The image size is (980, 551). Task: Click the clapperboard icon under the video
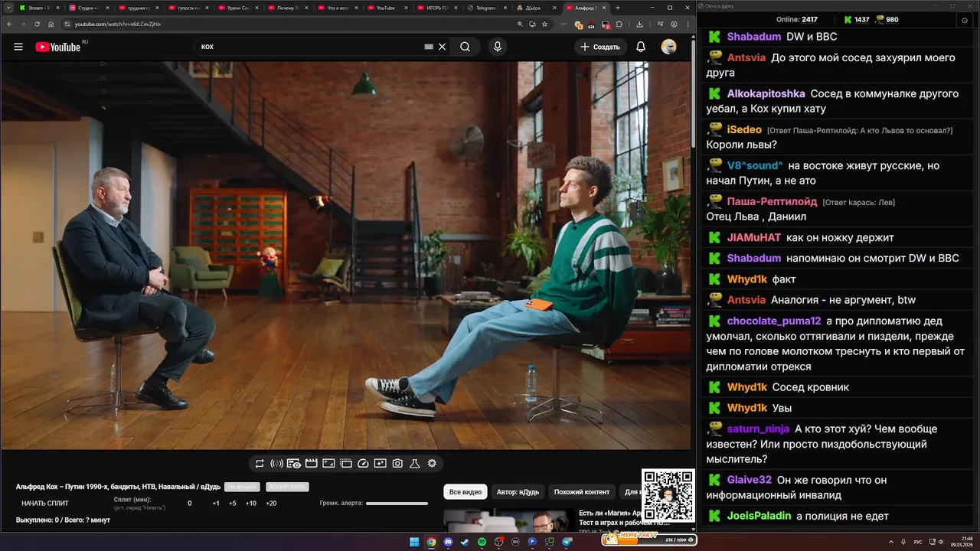point(311,463)
